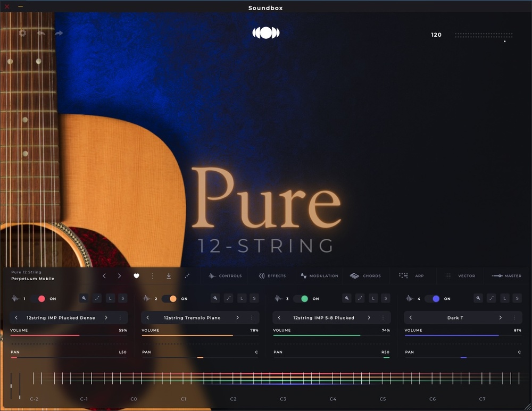Click layer 2 waveform icon
This screenshot has width=532, height=411.
(x=147, y=298)
